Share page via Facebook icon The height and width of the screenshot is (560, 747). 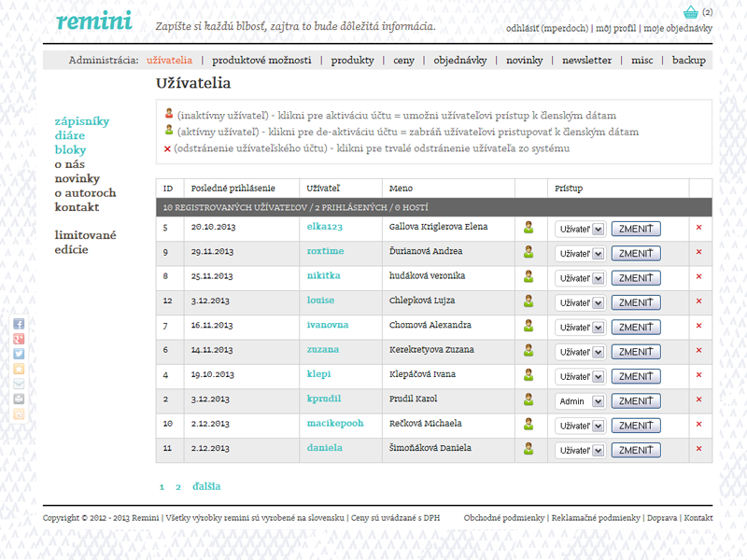[x=19, y=324]
